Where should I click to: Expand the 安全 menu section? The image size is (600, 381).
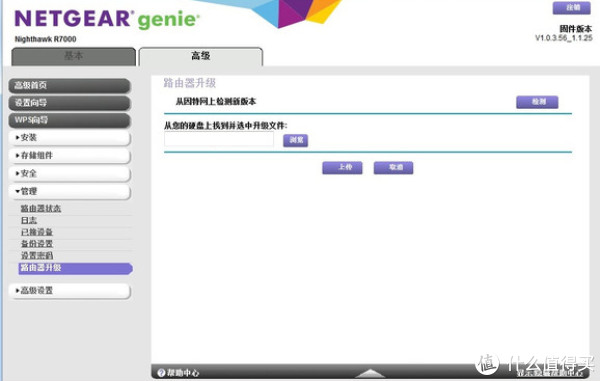tap(70, 174)
